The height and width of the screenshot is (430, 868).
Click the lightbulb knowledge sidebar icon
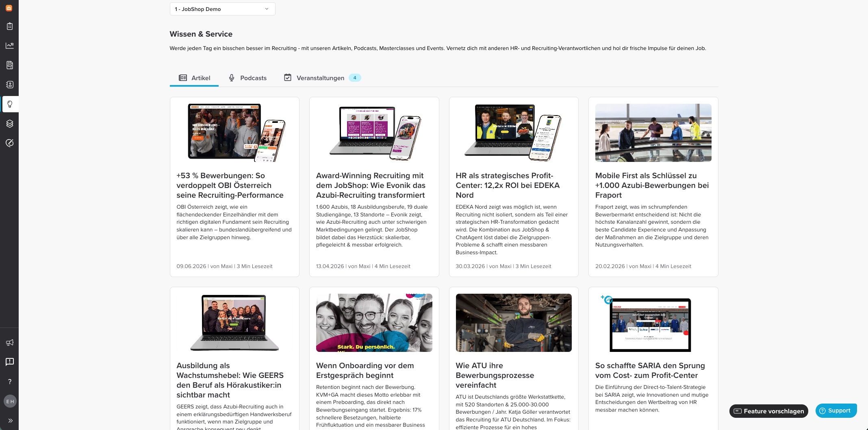tap(10, 104)
